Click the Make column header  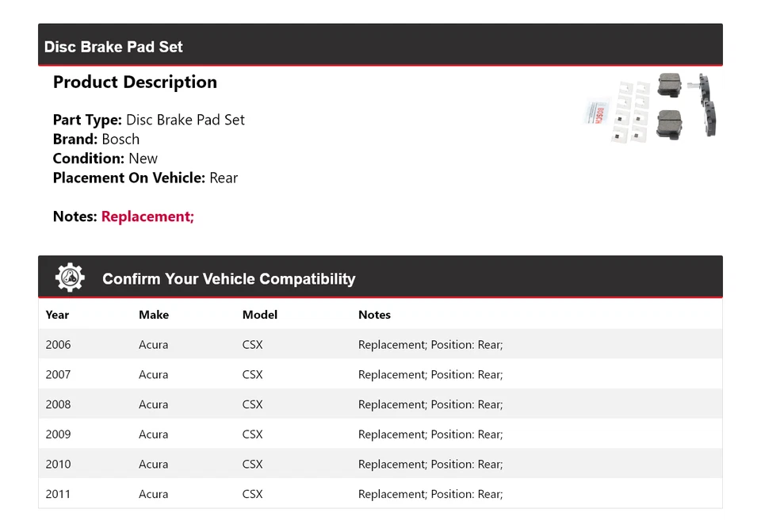point(154,315)
